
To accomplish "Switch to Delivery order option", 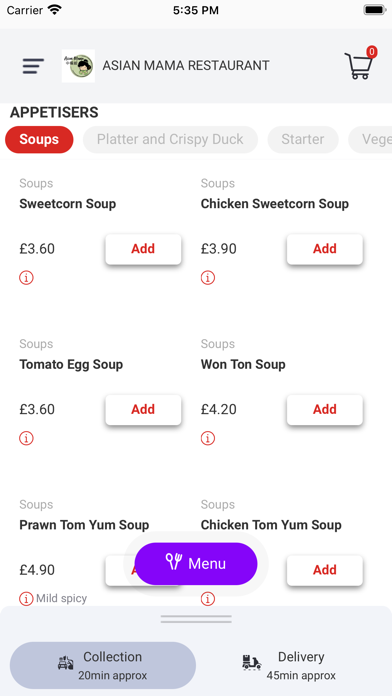I will [x=289, y=665].
